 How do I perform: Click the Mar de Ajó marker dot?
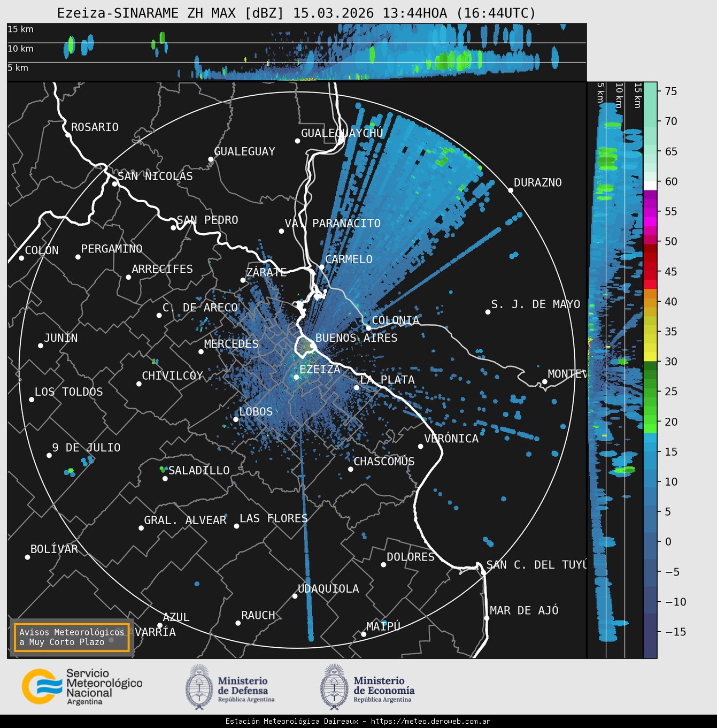(x=487, y=618)
